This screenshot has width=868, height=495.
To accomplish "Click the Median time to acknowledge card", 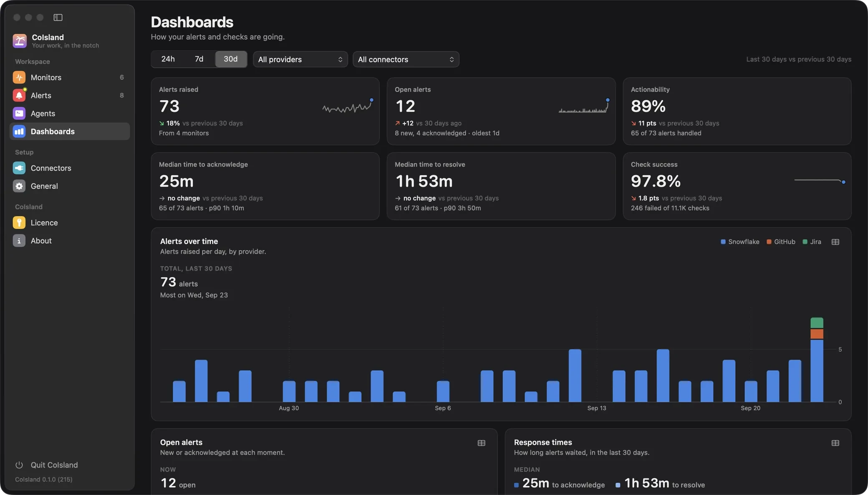I will coord(265,186).
